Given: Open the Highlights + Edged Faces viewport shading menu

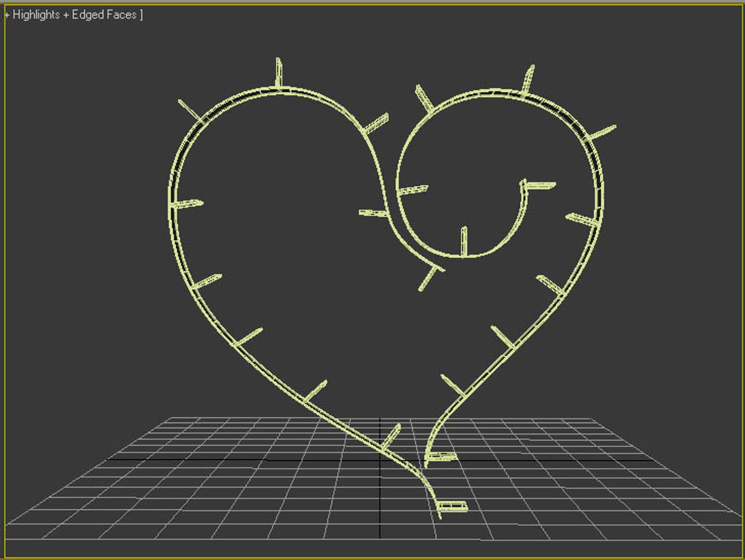Looking at the screenshot, I should pos(74,15).
